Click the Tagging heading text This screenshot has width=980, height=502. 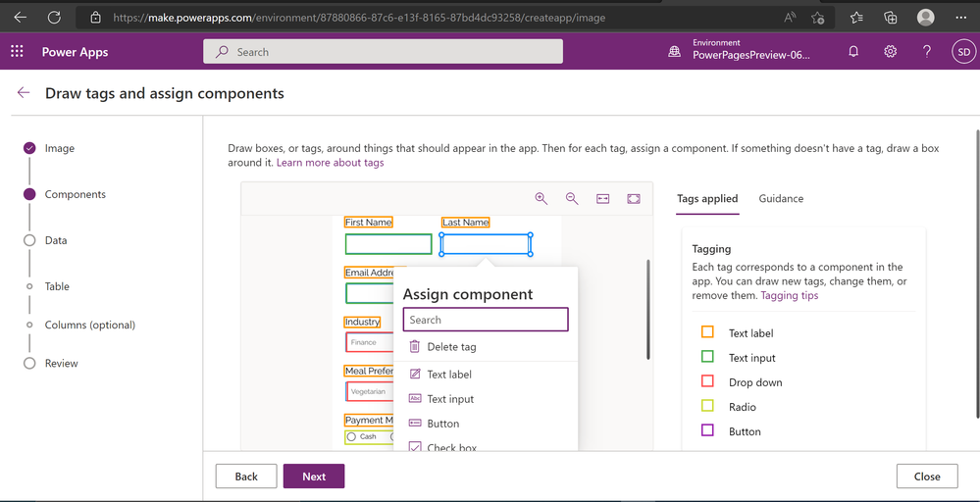(x=711, y=248)
